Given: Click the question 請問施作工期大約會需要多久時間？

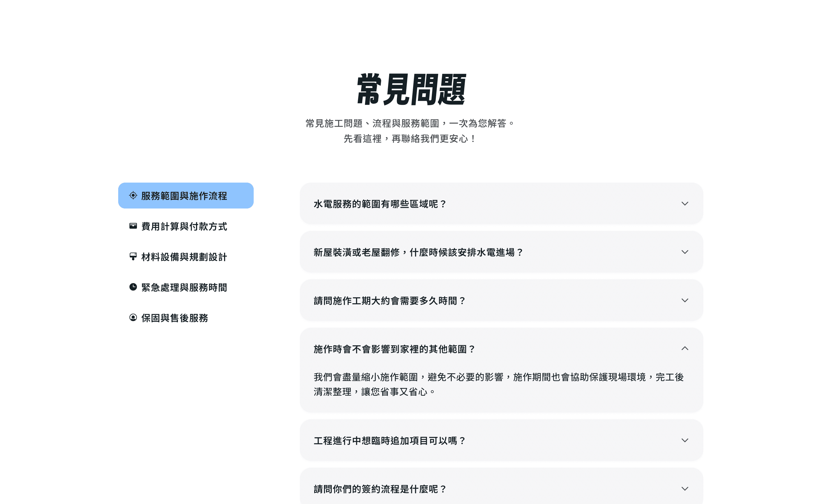Looking at the screenshot, I should 389,300.
